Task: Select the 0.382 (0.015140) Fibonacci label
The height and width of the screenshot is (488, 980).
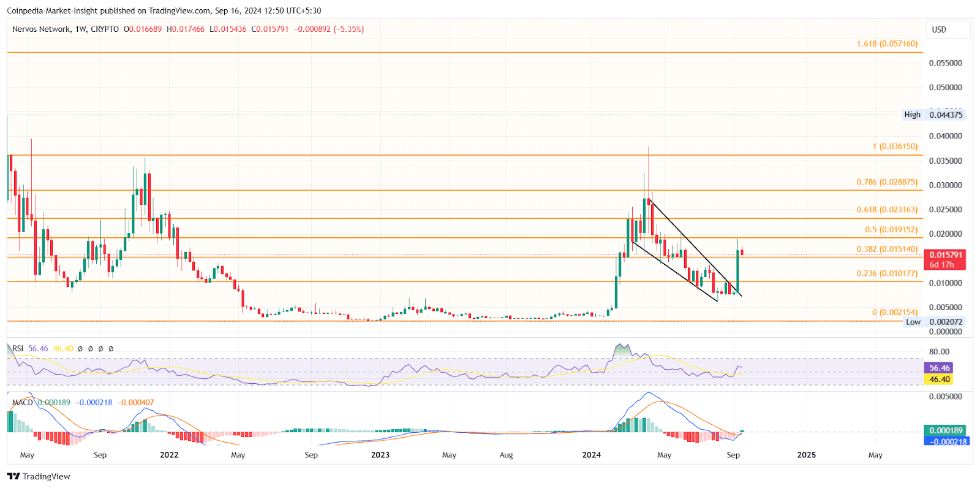Action: point(887,249)
